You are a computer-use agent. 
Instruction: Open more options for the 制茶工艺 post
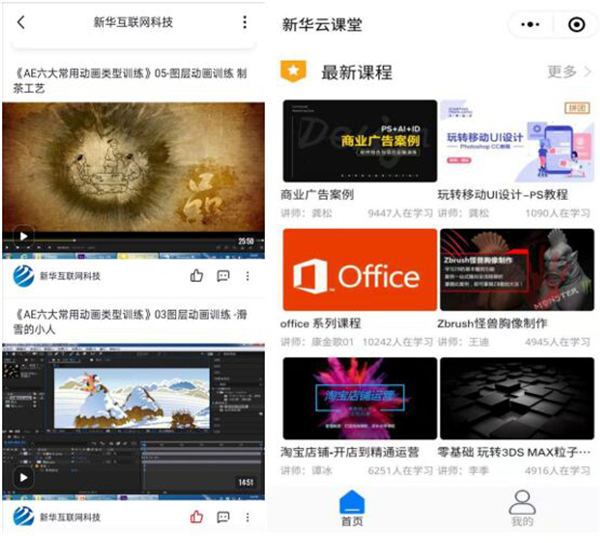pos(248,276)
